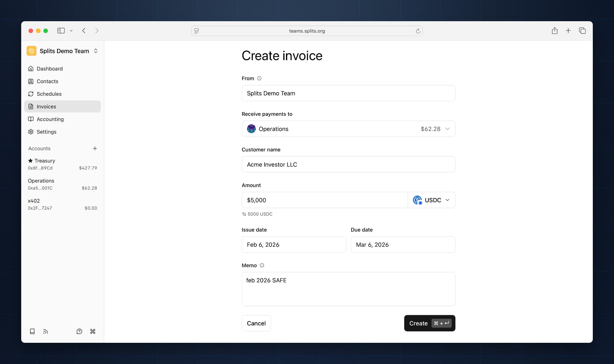
Task: Click the info icon beside Memo
Action: (262, 265)
